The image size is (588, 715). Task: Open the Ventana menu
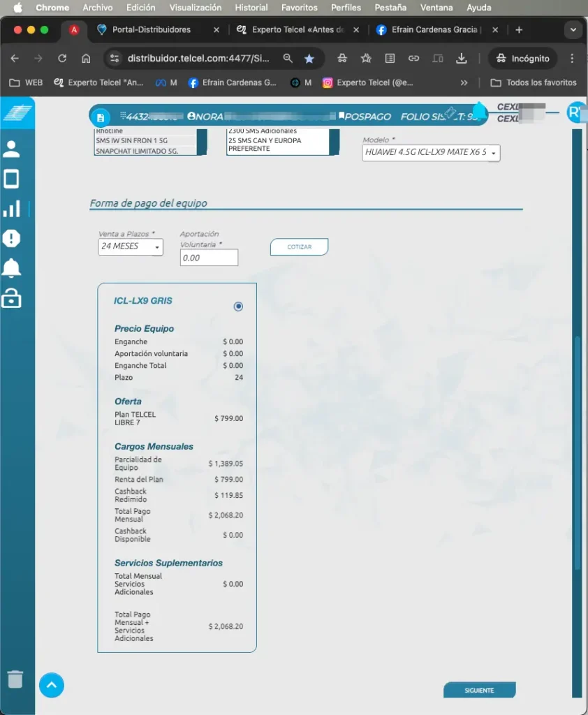436,7
